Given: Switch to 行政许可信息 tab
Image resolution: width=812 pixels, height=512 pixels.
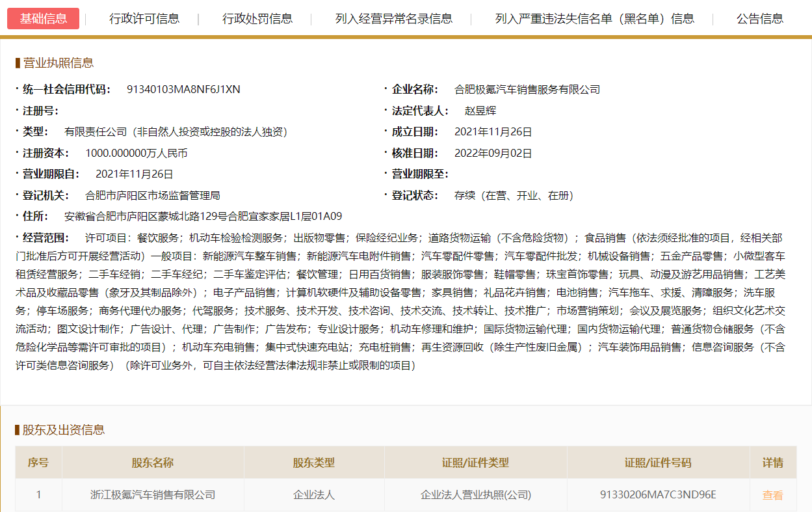Looking at the screenshot, I should pyautogui.click(x=144, y=19).
